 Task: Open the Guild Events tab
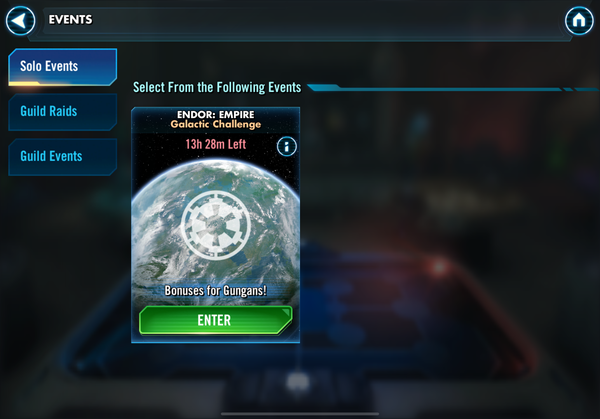click(62, 157)
